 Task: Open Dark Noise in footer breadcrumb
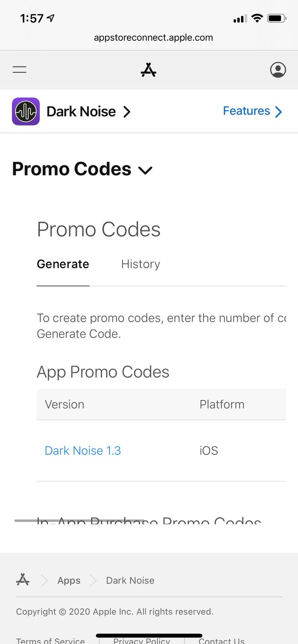coord(130,580)
